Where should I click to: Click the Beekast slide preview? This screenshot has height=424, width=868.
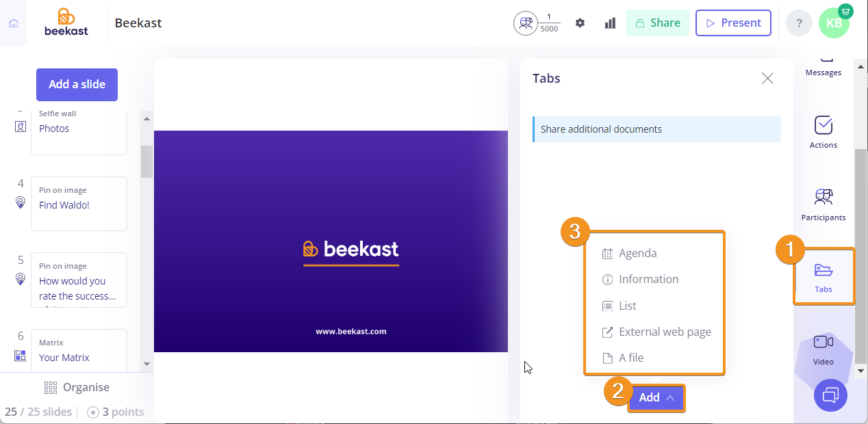331,241
